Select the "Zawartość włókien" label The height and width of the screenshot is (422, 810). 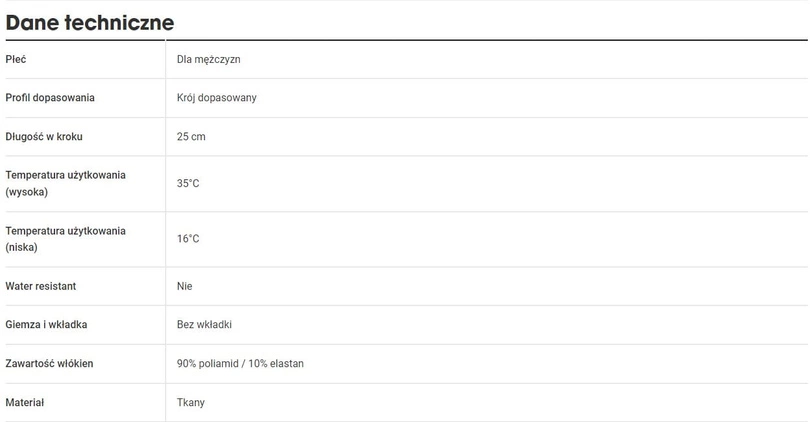click(49, 364)
